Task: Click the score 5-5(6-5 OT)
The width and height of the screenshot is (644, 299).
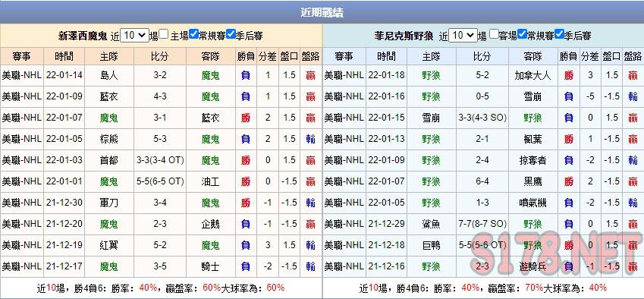Action: click(x=160, y=181)
